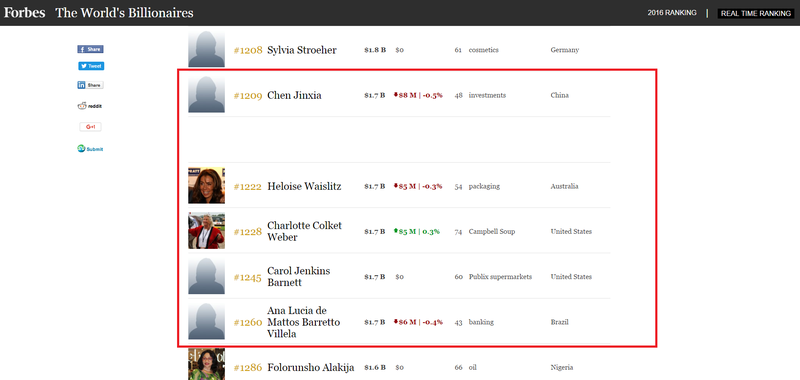Click the Facebook Share icon

pyautogui.click(x=90, y=49)
